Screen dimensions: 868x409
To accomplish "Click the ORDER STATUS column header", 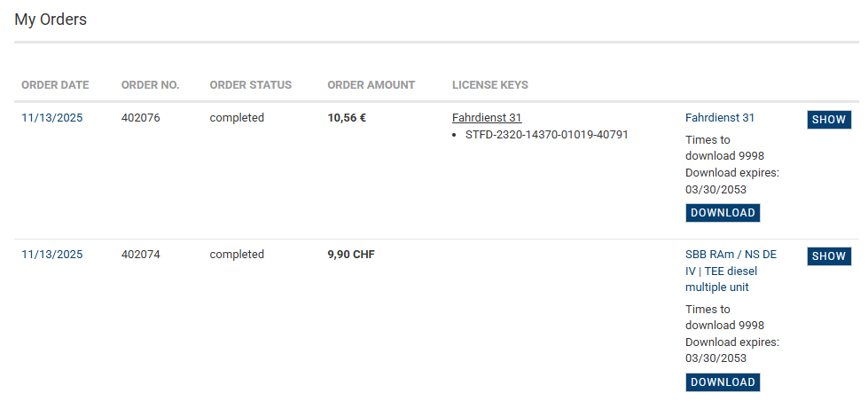I will click(250, 85).
